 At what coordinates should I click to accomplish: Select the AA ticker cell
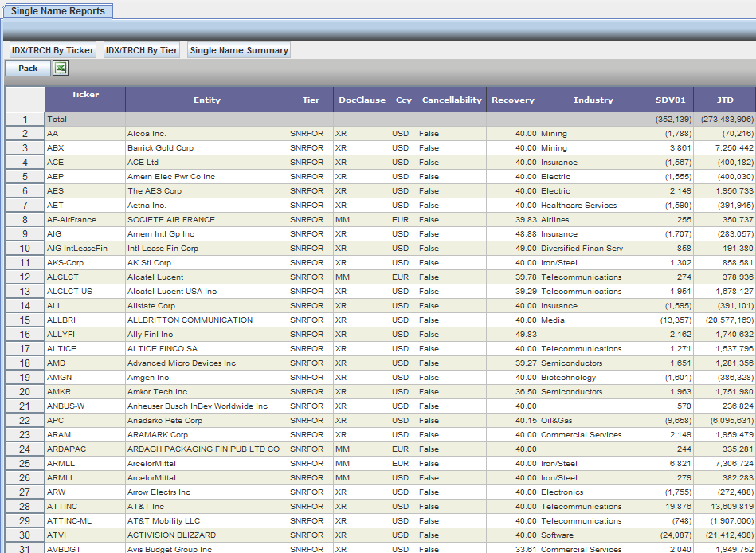pyautogui.click(x=85, y=134)
